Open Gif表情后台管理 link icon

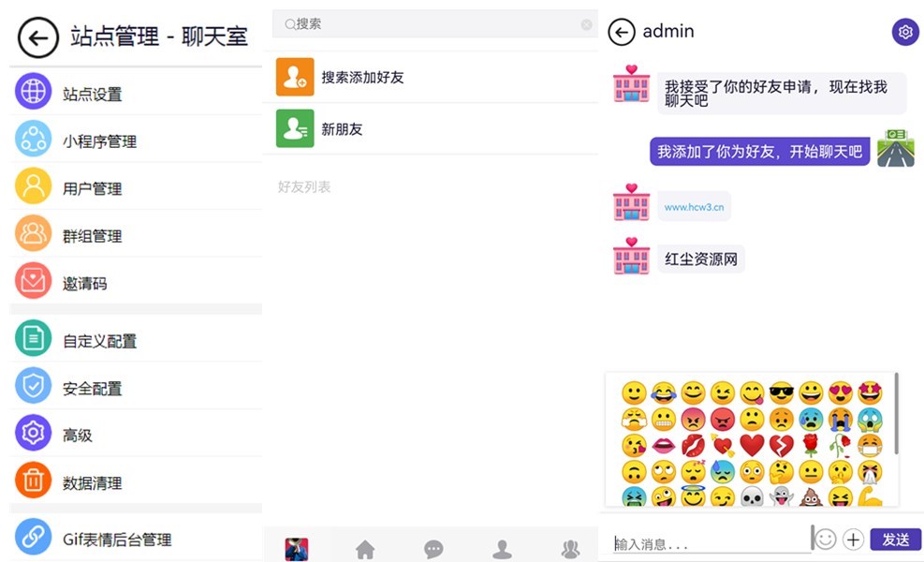click(33, 537)
